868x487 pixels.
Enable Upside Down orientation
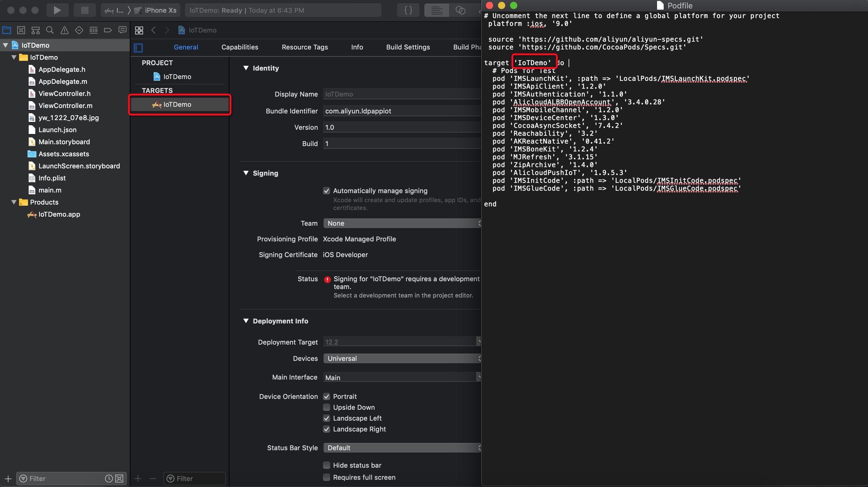(x=327, y=407)
